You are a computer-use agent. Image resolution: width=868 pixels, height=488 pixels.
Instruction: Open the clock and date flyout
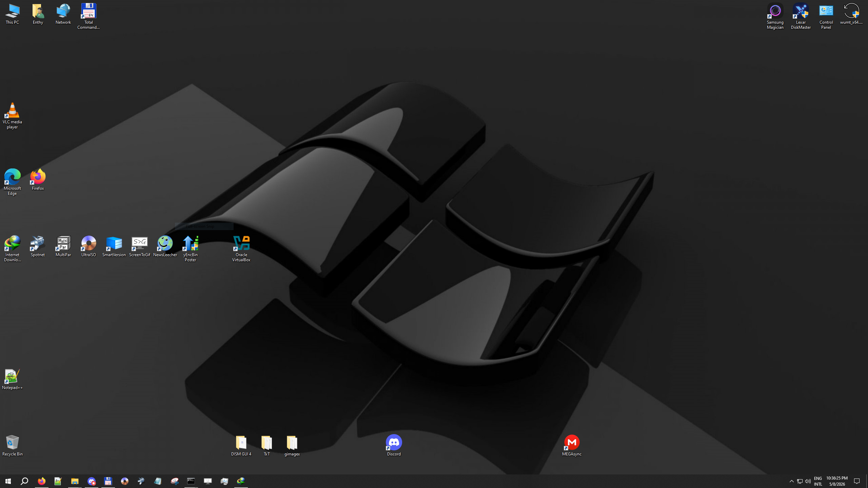click(x=837, y=481)
